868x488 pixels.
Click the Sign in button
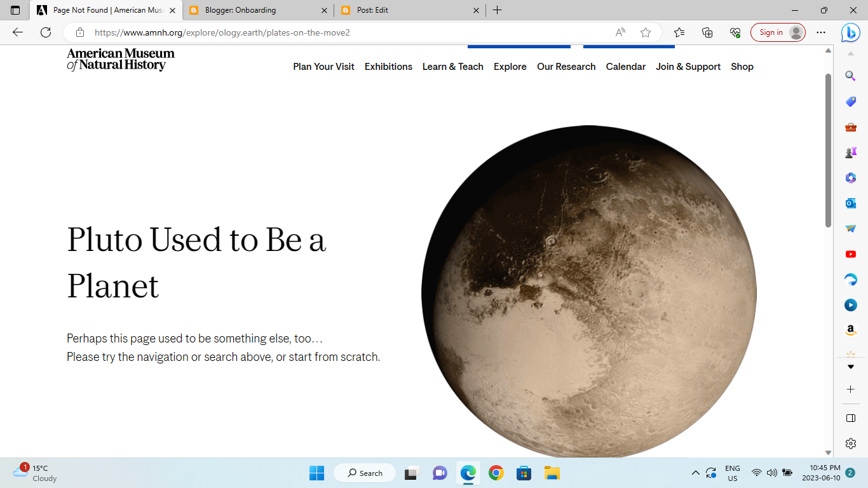click(x=778, y=32)
